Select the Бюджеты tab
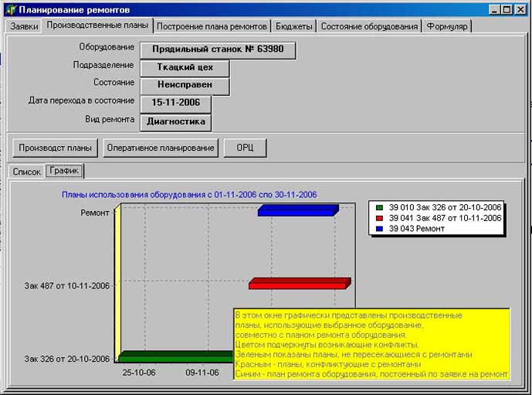The image size is (532, 395). (294, 26)
